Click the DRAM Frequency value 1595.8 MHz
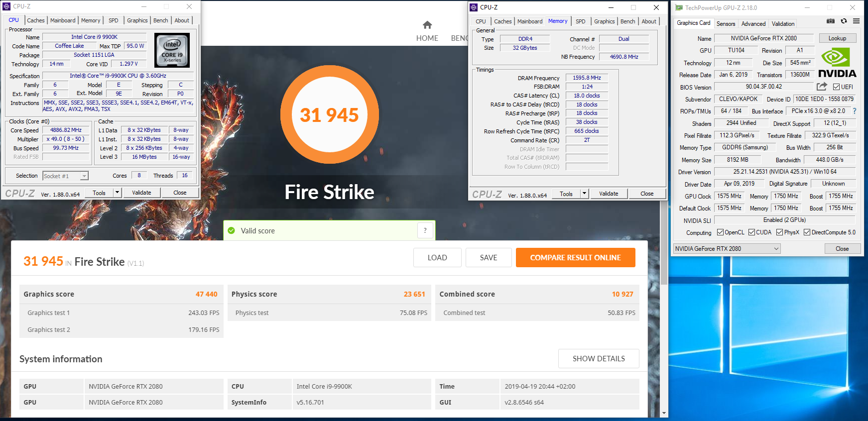The height and width of the screenshot is (421, 868). (x=587, y=78)
